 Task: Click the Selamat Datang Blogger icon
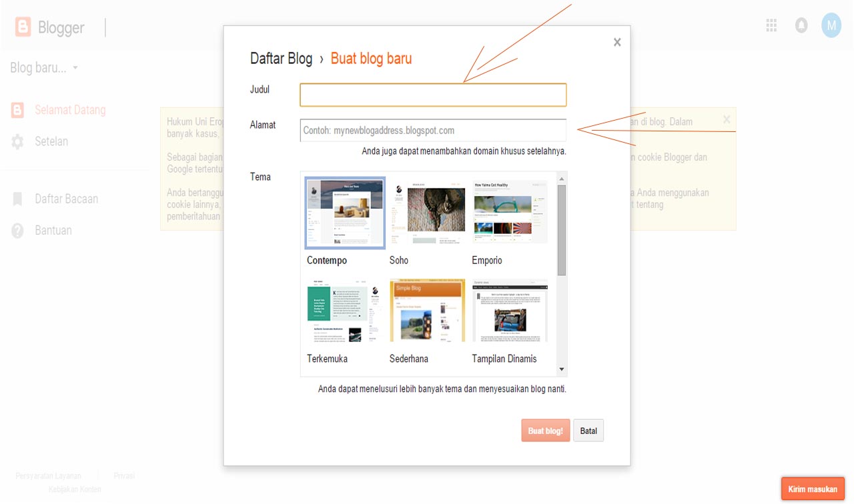point(18,111)
